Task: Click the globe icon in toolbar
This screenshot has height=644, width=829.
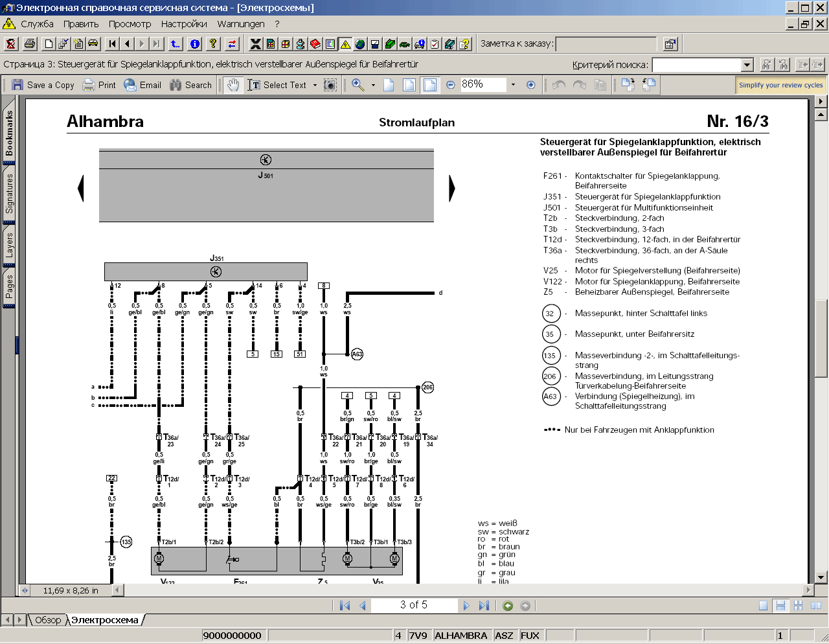Action: [x=360, y=44]
